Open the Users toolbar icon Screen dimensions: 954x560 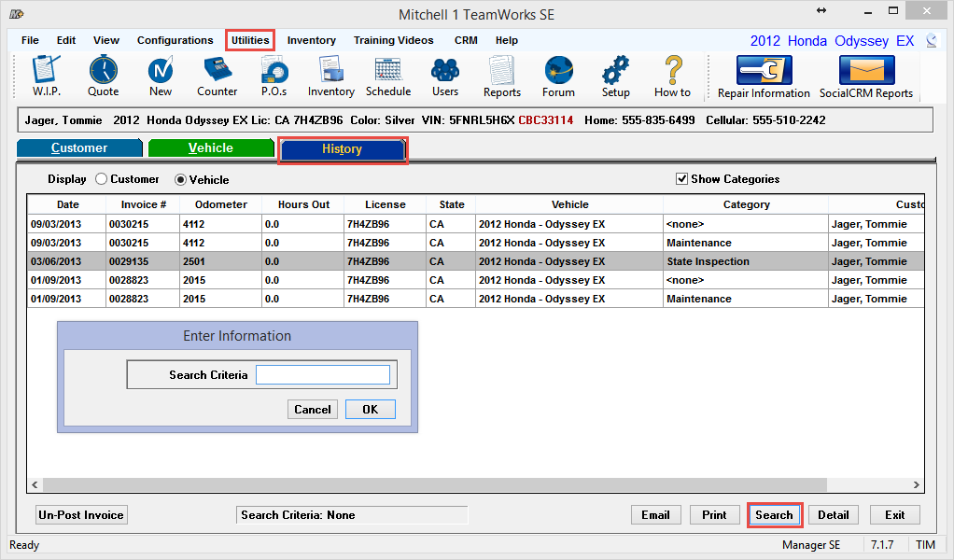(444, 76)
